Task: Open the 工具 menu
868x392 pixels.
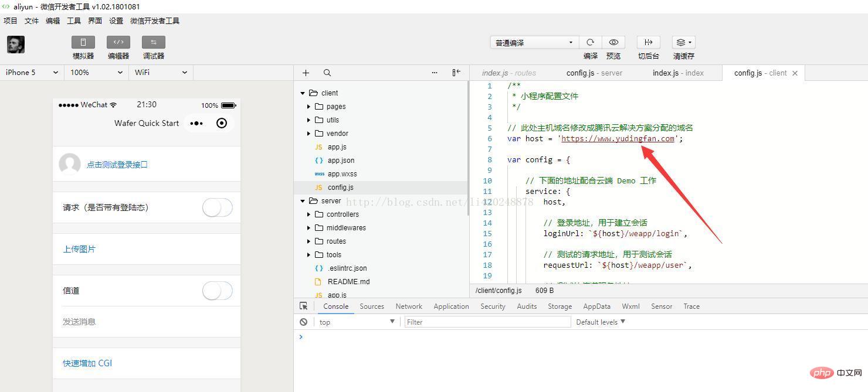Action: tap(74, 21)
